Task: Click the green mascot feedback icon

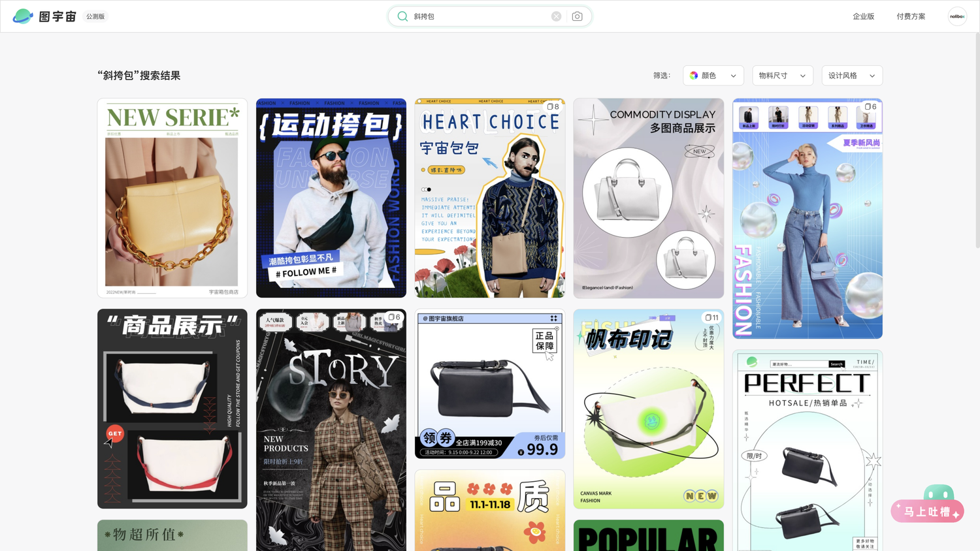Action: click(939, 493)
